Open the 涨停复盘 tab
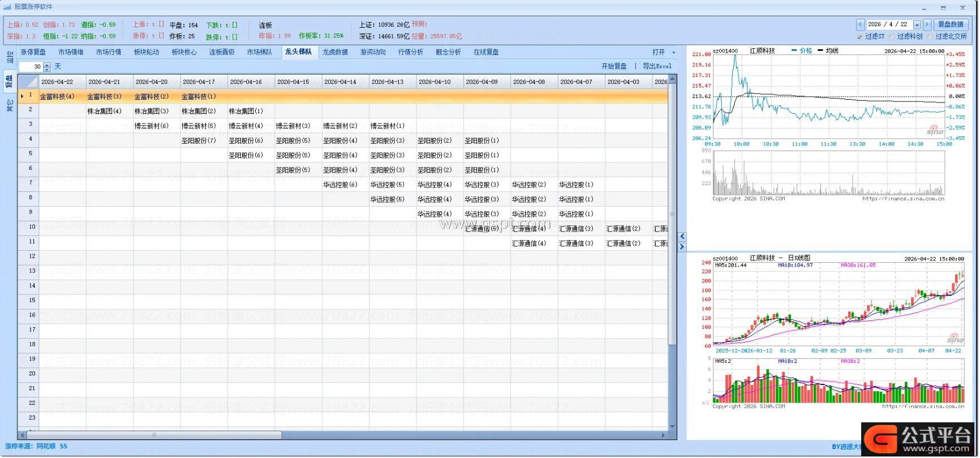 pyautogui.click(x=33, y=52)
